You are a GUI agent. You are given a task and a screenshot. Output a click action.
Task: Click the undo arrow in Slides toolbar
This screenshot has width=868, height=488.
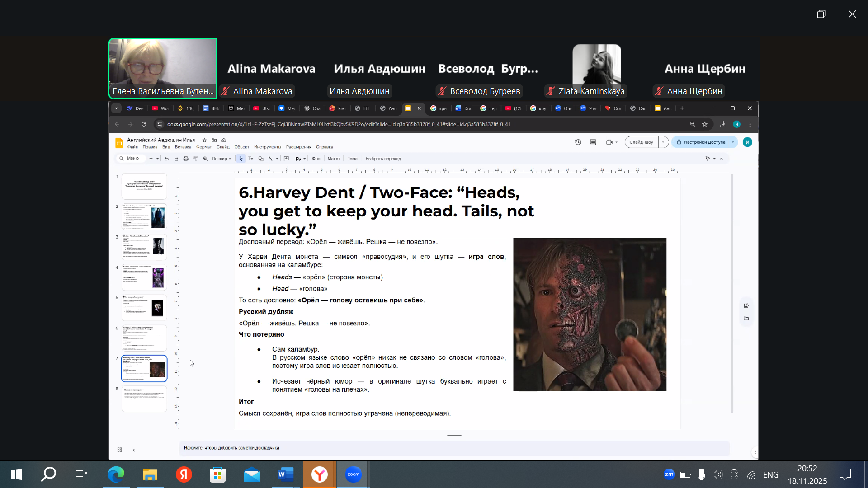(167, 159)
